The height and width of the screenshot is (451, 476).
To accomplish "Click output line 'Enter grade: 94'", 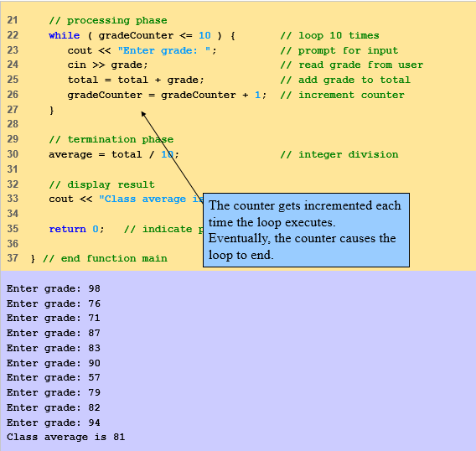I will (x=54, y=422).
